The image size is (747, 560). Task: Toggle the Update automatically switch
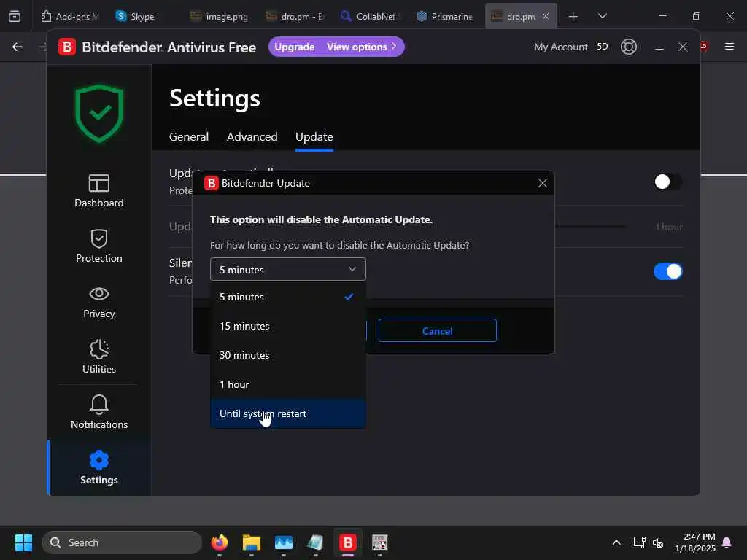click(667, 182)
